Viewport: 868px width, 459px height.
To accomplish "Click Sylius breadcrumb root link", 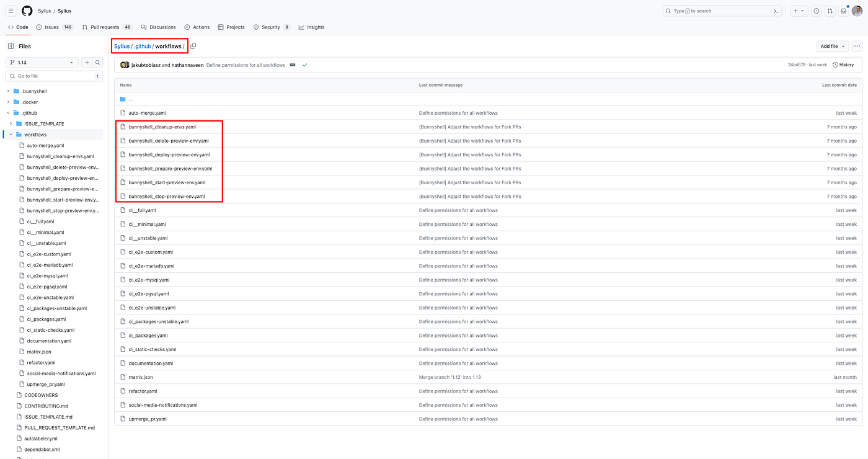I will 122,46.
